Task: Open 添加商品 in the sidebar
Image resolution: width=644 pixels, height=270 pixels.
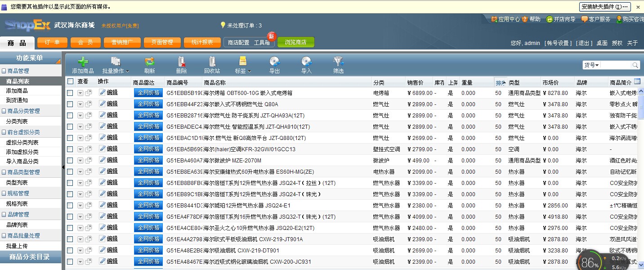Action: tap(17, 91)
